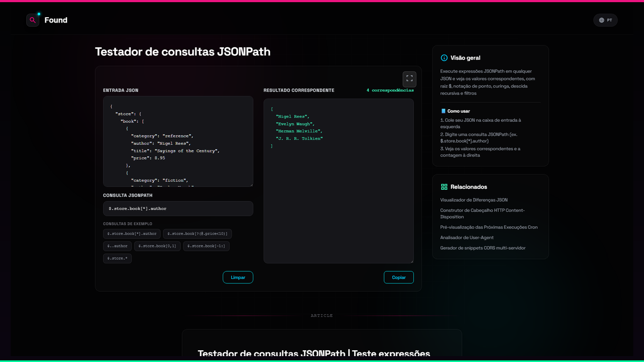The image size is (644, 362).
Task: Select the $.store.book[?(@.price<10)] example query
Action: point(197,234)
